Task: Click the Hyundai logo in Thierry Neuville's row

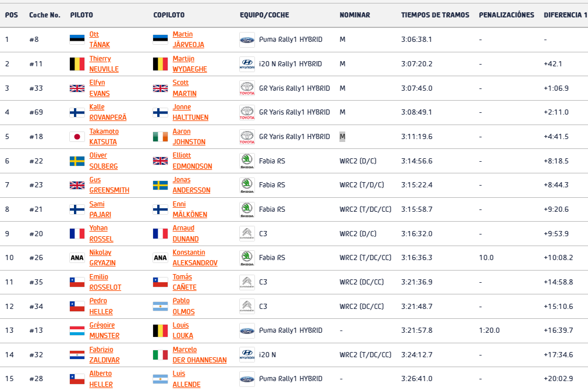Action: pos(247,64)
